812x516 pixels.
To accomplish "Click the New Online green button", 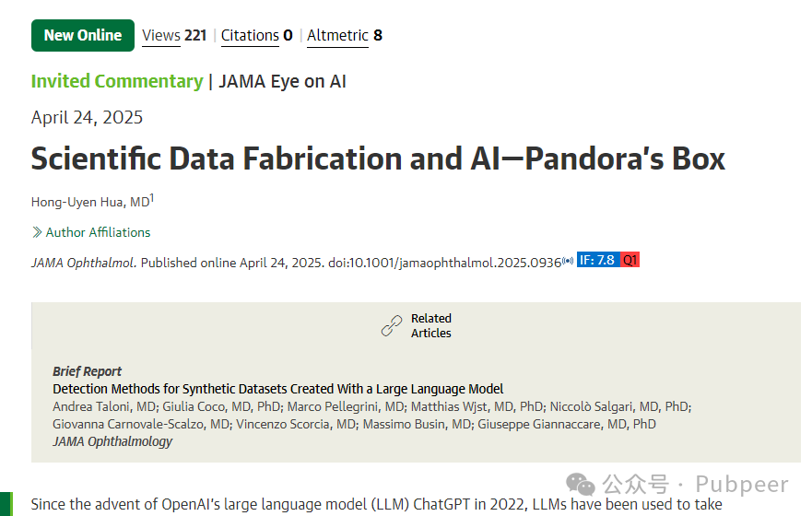I will (83, 35).
